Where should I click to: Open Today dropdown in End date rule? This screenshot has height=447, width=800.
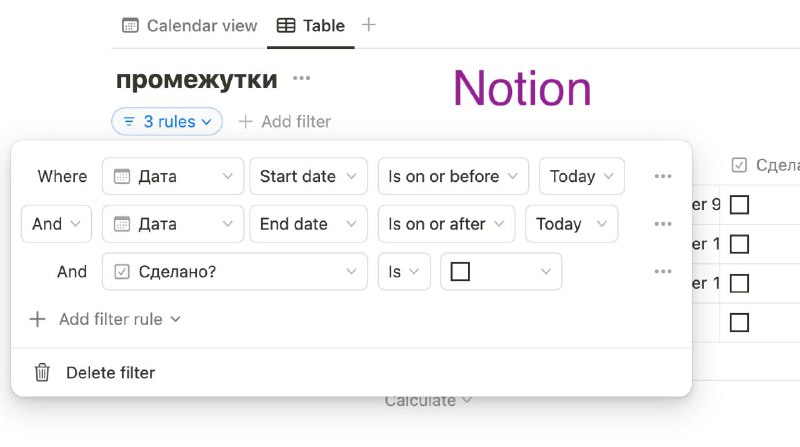(571, 224)
